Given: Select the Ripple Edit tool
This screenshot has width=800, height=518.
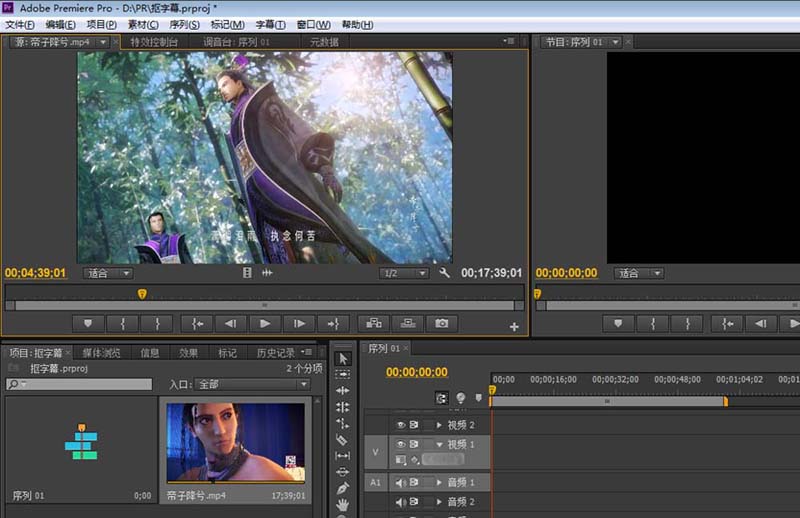Looking at the screenshot, I should click(343, 390).
